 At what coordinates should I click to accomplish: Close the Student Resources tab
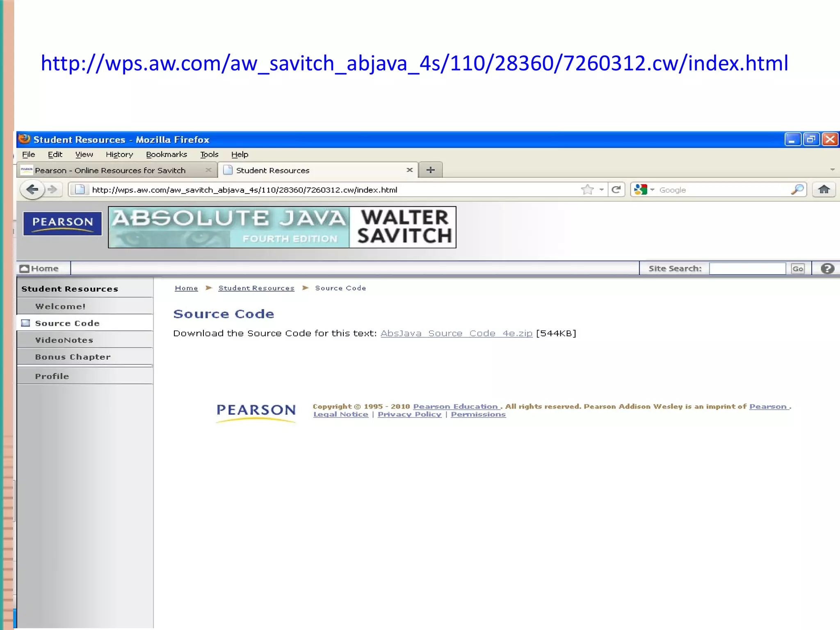click(x=409, y=170)
